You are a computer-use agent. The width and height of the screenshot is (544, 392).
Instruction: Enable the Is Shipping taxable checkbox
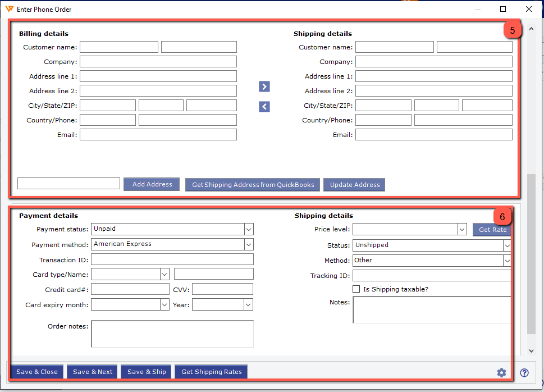pyautogui.click(x=356, y=289)
